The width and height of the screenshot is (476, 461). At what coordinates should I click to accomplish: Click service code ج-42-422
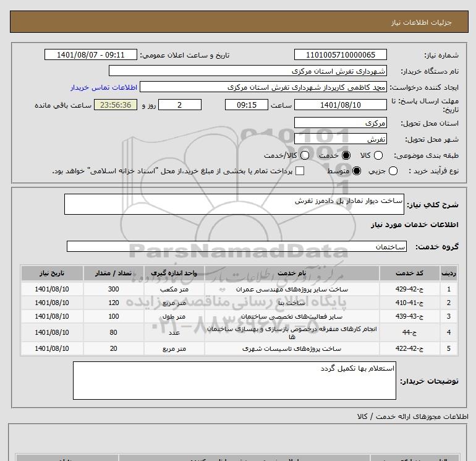409,348
